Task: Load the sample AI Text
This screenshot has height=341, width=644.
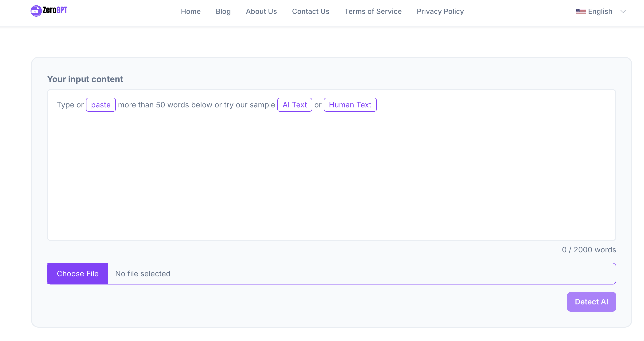Action: [x=295, y=105]
